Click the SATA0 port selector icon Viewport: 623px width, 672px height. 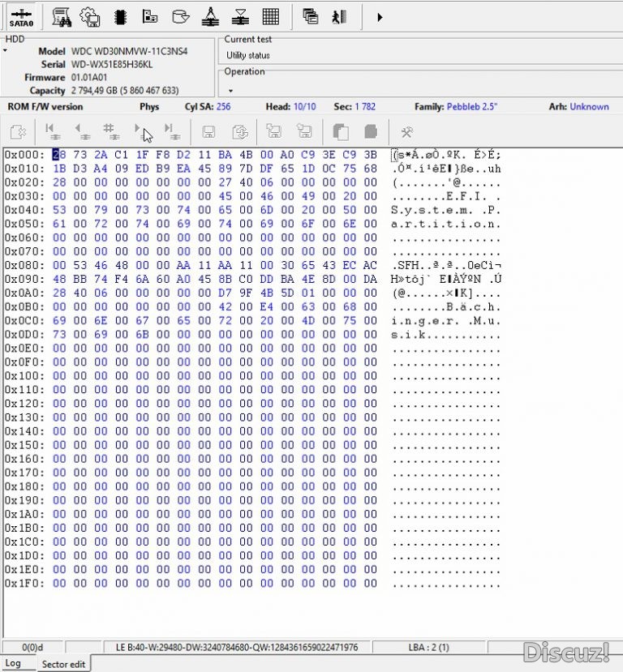(21, 18)
